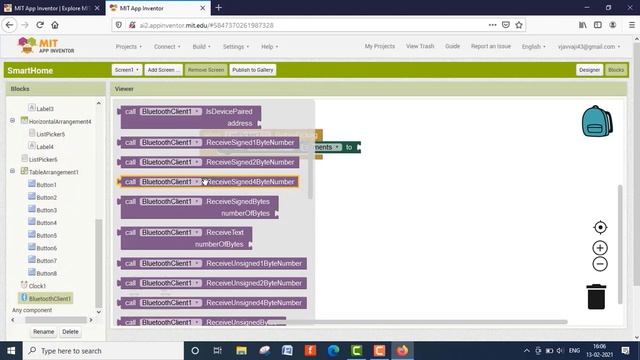Click the Publish to Gallery button
This screenshot has width=640, height=360.
point(253,70)
